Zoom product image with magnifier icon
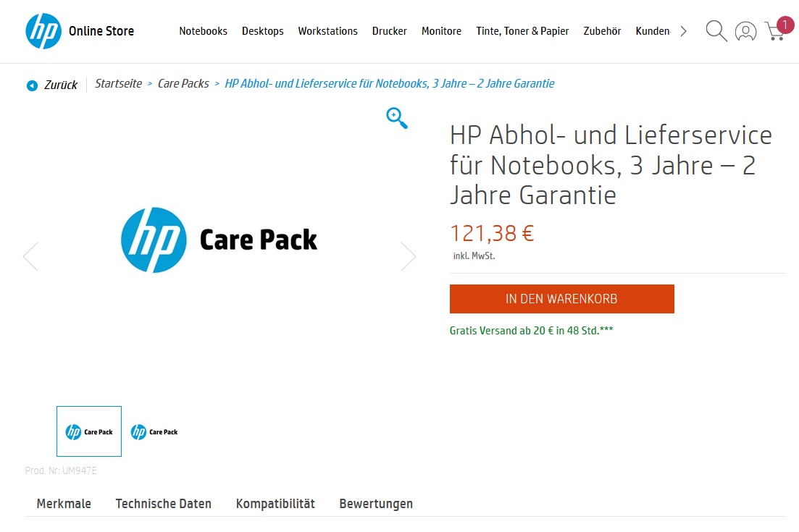 [396, 117]
